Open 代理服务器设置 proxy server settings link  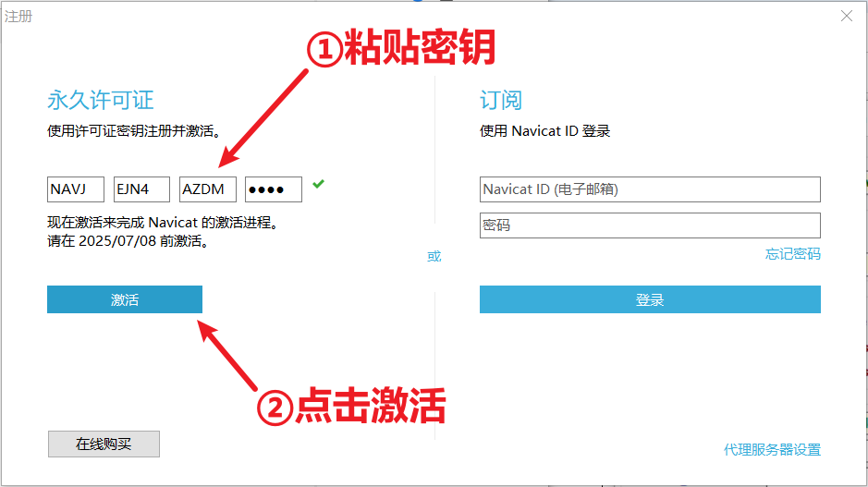click(x=772, y=449)
